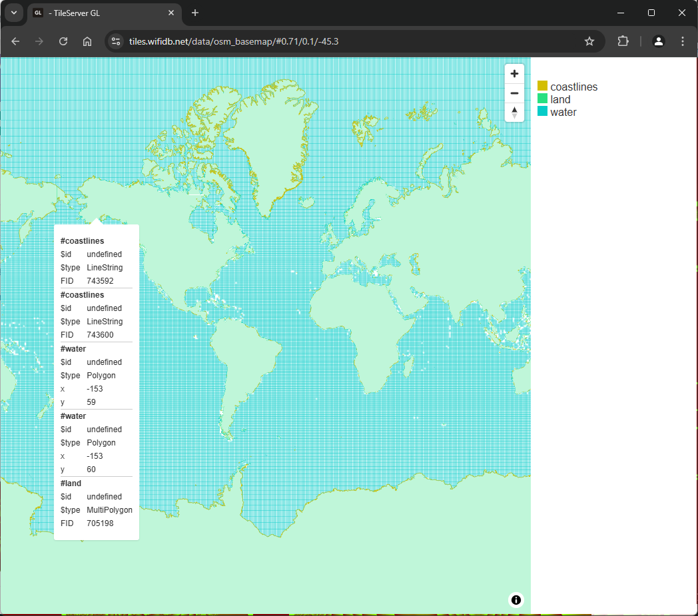
Task: Open the tab search chevron
Action: click(x=14, y=13)
